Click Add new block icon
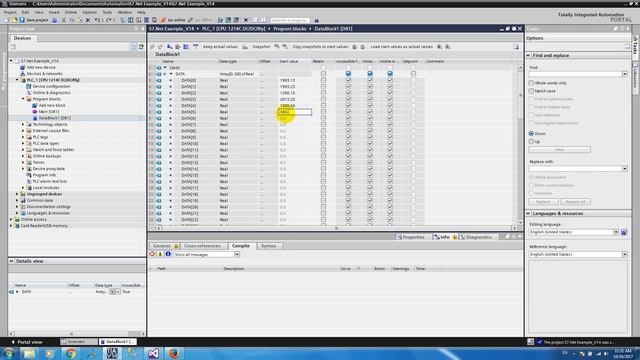The height and width of the screenshot is (360, 640). tap(35, 105)
